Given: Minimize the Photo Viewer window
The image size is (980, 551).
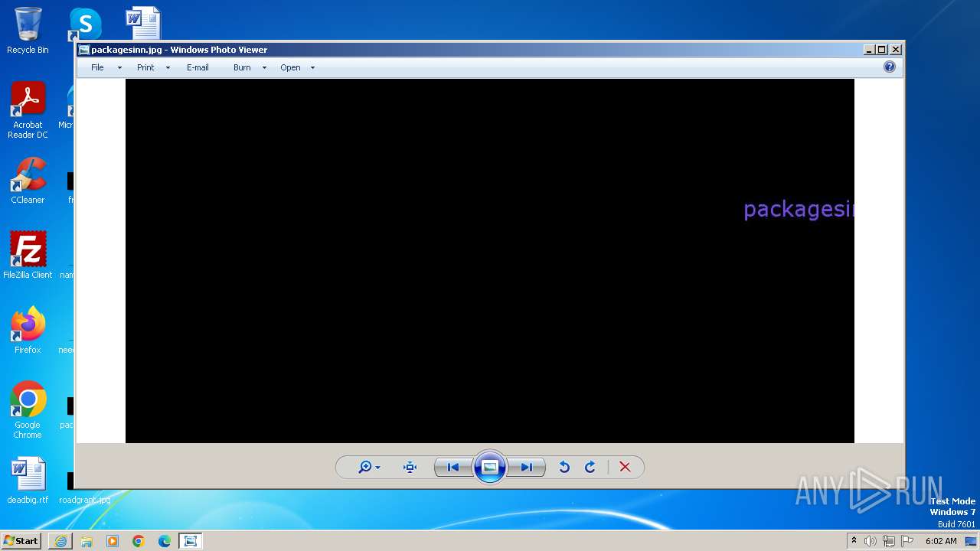Looking at the screenshot, I should point(869,50).
